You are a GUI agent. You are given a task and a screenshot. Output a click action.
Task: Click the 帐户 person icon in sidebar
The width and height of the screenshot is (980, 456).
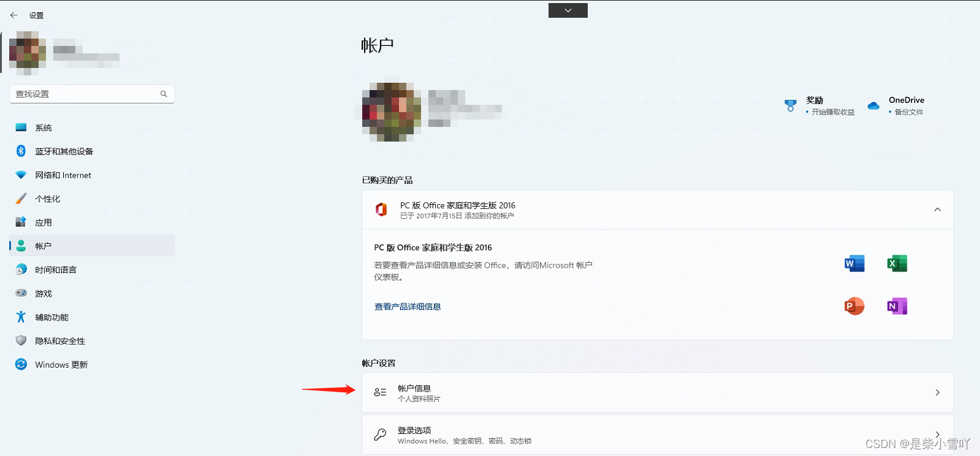pos(21,246)
